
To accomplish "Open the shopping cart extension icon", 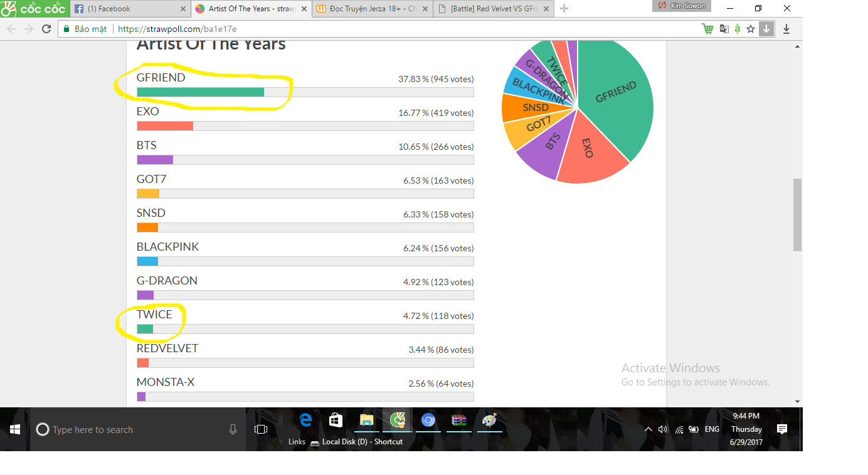I will click(707, 29).
